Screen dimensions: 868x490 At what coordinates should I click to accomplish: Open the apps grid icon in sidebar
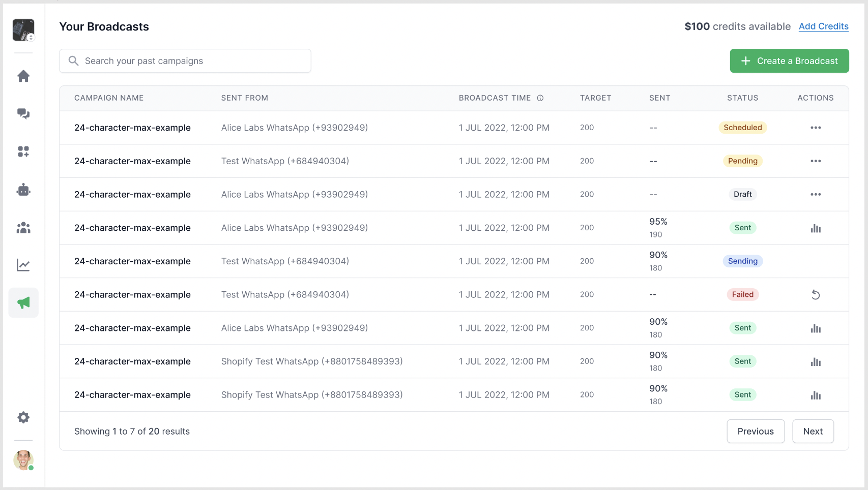23,151
